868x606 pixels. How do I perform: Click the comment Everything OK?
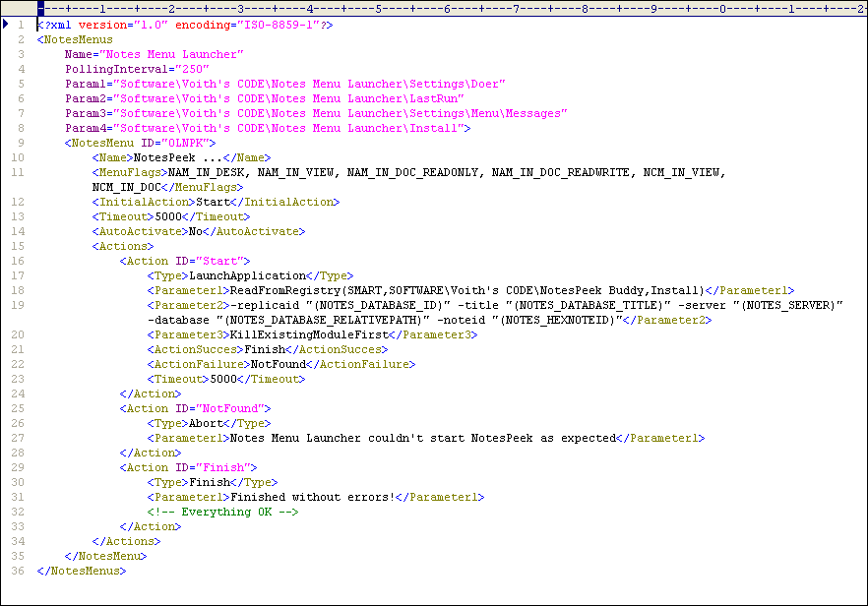[x=223, y=512]
